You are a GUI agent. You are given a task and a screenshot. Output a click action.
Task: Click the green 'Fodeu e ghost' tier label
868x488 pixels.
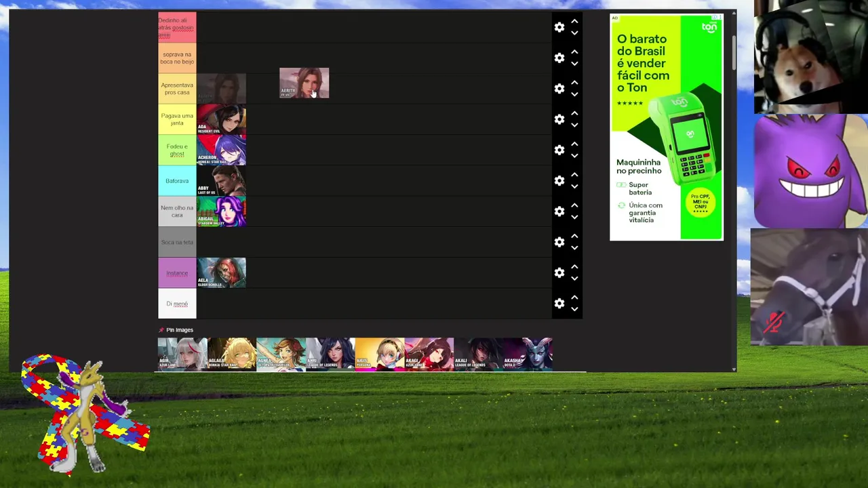pos(177,150)
